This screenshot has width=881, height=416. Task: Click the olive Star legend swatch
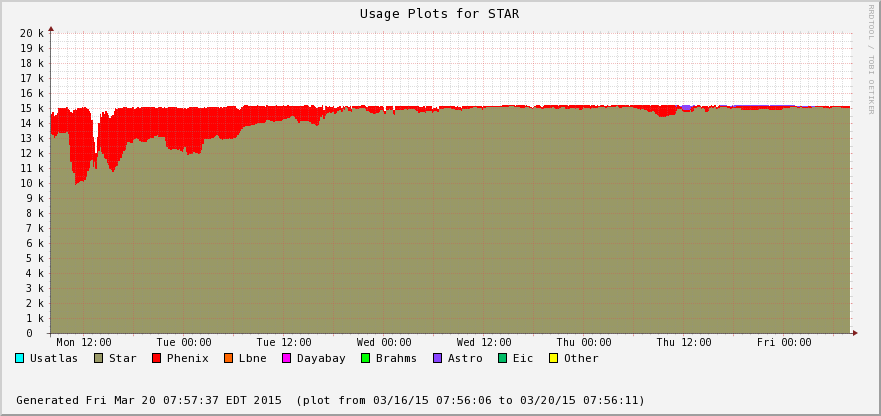pos(98,358)
